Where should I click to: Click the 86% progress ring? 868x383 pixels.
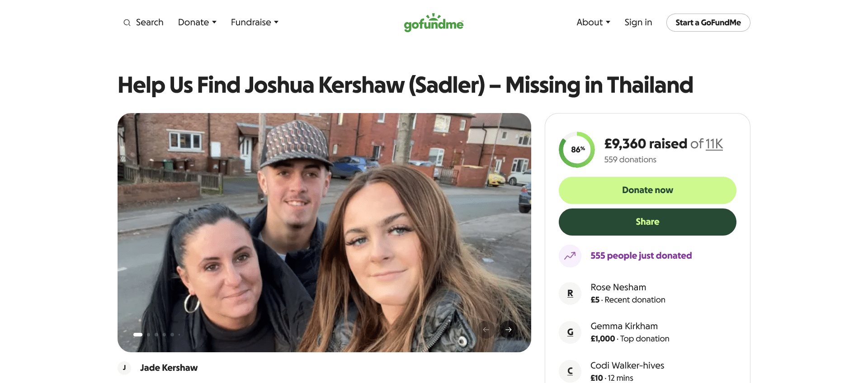point(577,150)
